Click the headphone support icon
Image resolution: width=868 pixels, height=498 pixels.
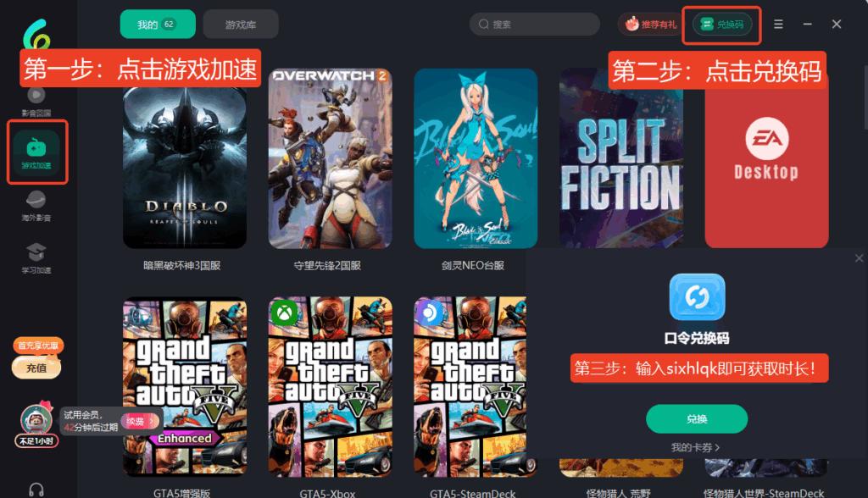point(36,490)
